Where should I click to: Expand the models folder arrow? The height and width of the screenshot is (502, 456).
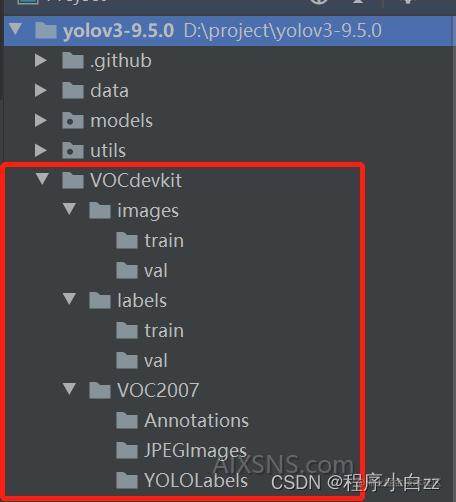(x=41, y=121)
